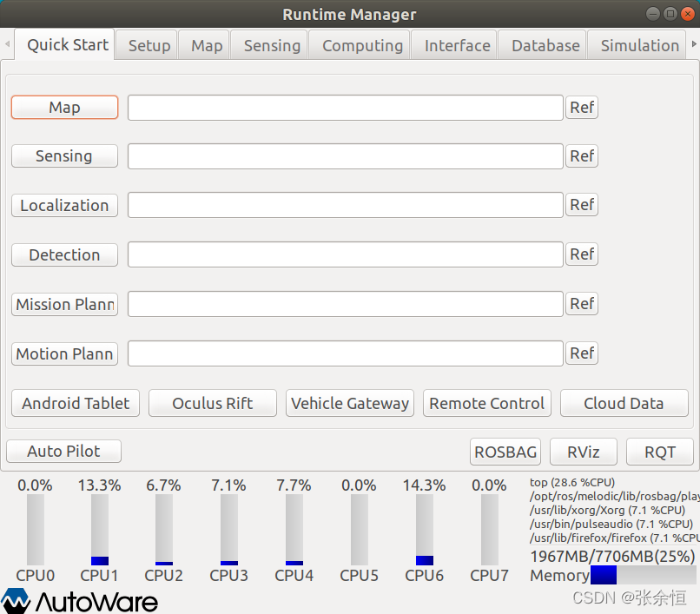Click the Vehicle Gateway button

pyautogui.click(x=349, y=403)
